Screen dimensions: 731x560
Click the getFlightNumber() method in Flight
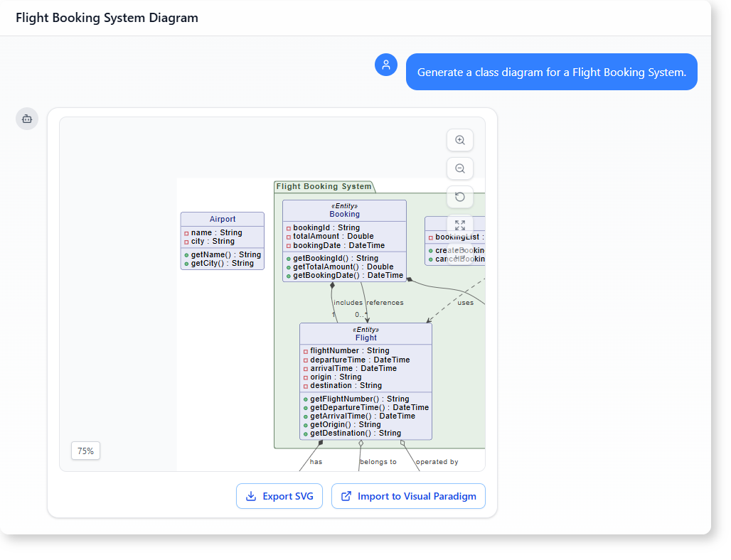point(359,399)
